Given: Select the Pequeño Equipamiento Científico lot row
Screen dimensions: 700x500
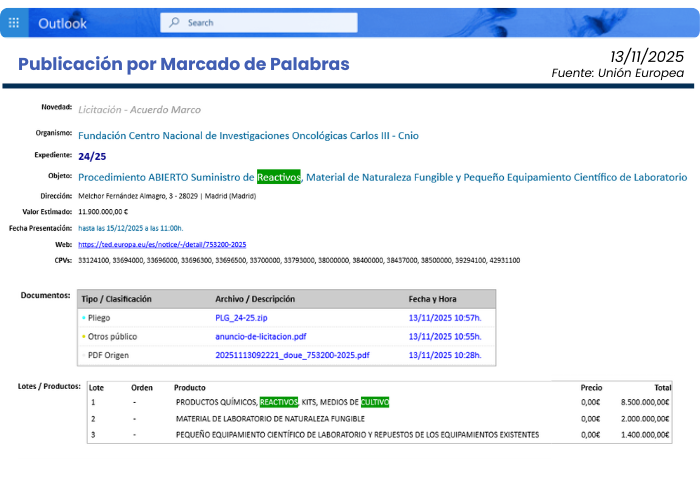Looking at the screenshot, I should (357, 435).
